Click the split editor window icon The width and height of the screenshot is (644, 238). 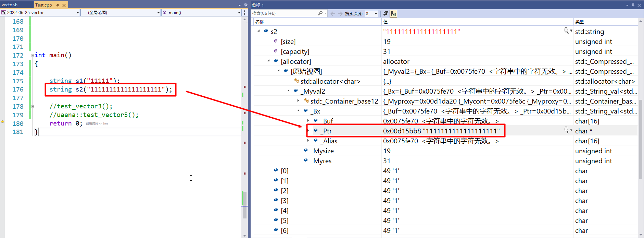[244, 13]
